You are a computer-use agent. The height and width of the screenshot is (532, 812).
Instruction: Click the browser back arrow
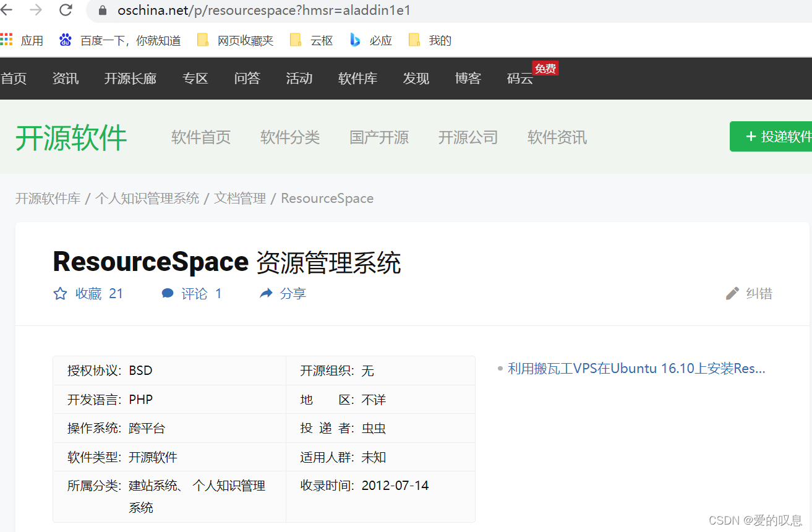click(6, 10)
